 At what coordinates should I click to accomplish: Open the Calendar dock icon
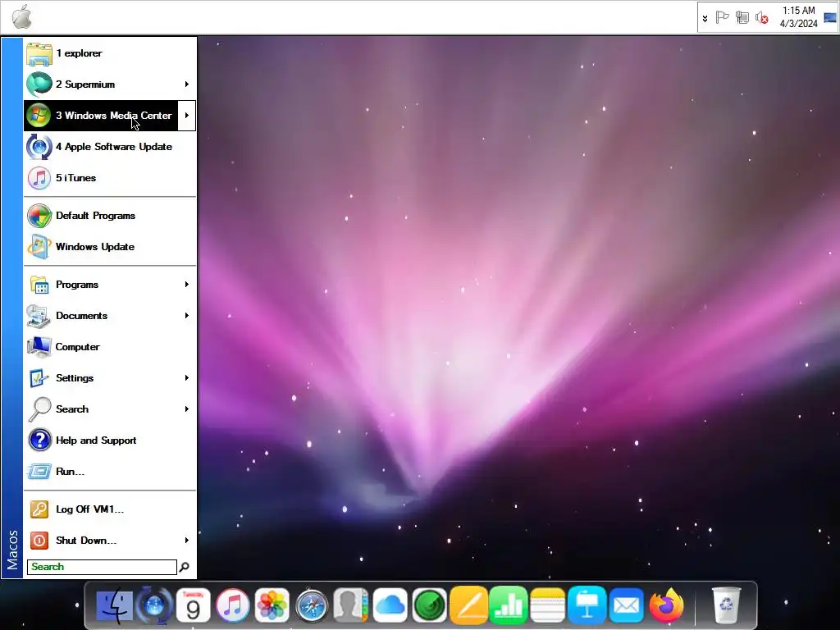(194, 606)
